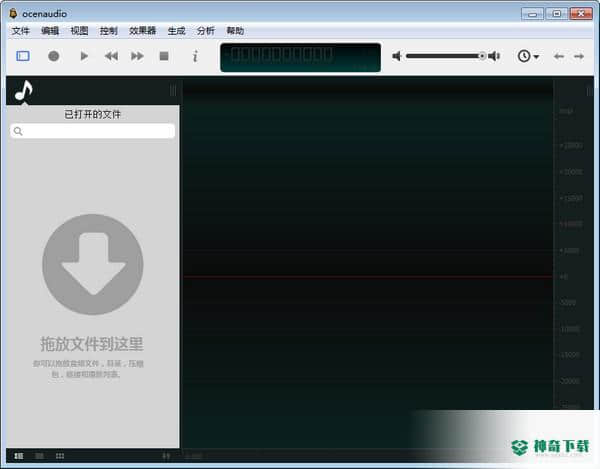
Task: Focus the opened files search field
Action: [x=93, y=131]
